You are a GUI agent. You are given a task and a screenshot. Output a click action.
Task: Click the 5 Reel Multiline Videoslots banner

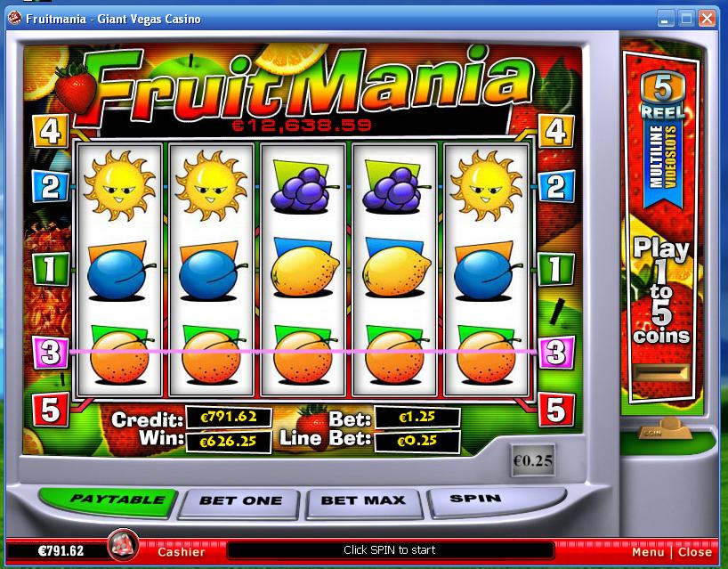click(x=662, y=139)
